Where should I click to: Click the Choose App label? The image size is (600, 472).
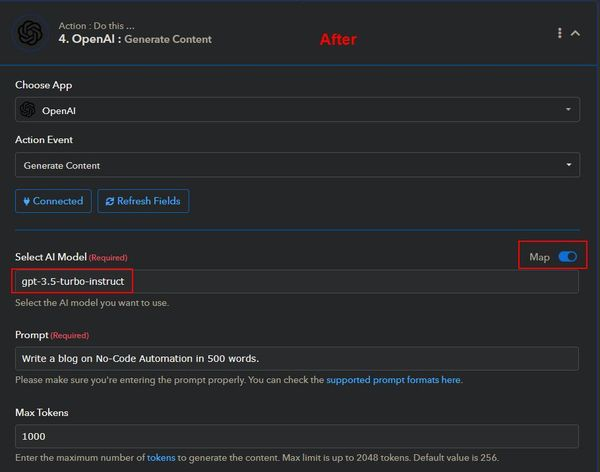[x=44, y=85]
